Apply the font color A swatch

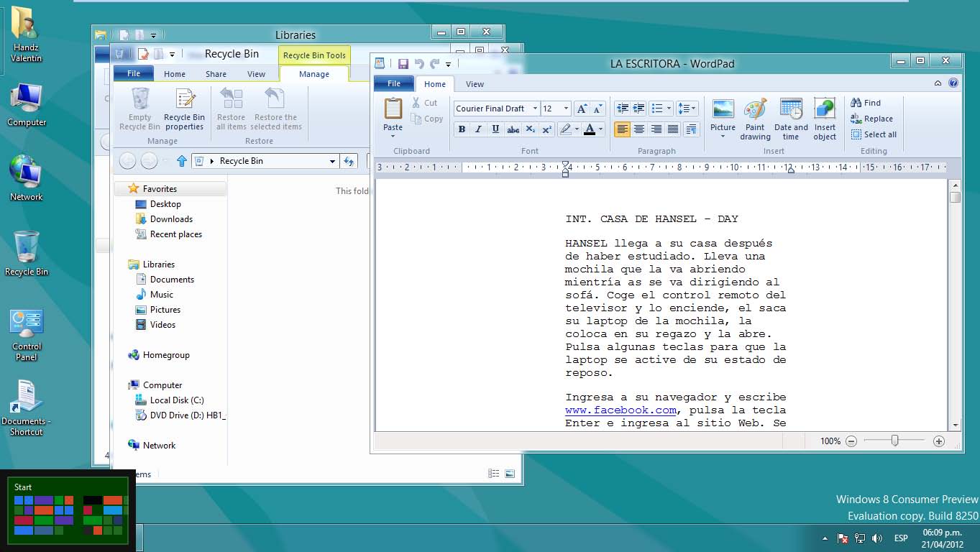click(590, 129)
